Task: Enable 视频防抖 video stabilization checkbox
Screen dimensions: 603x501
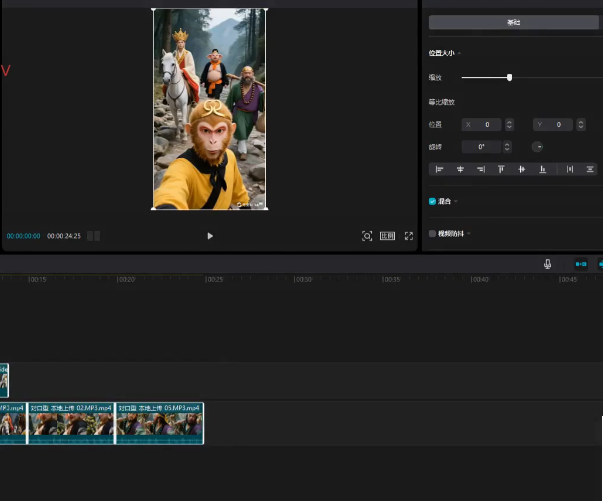Action: (x=432, y=233)
